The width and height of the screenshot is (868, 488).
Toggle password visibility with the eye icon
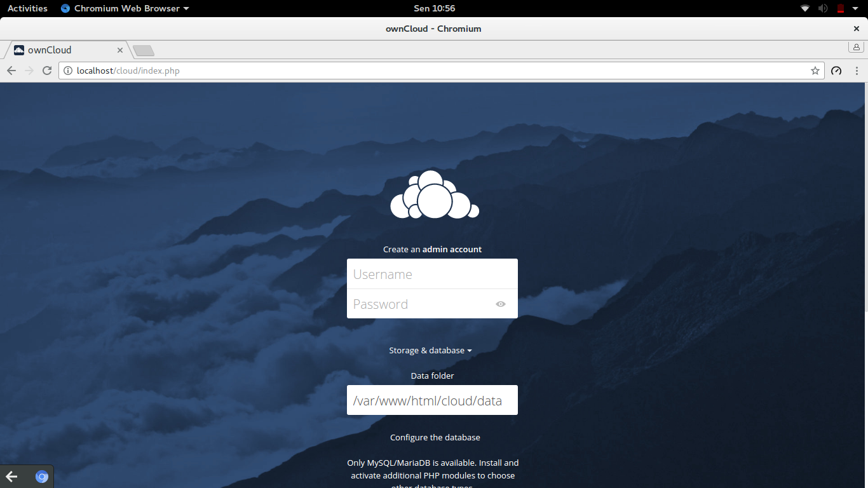click(x=501, y=304)
